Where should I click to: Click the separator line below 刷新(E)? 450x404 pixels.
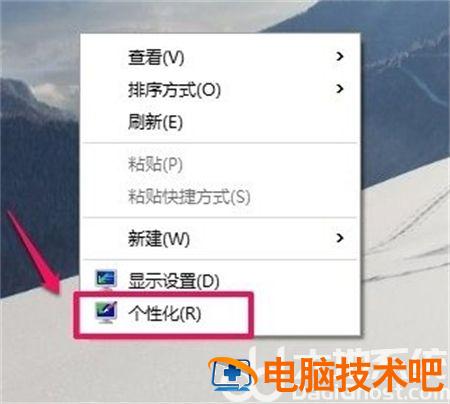tap(220, 143)
